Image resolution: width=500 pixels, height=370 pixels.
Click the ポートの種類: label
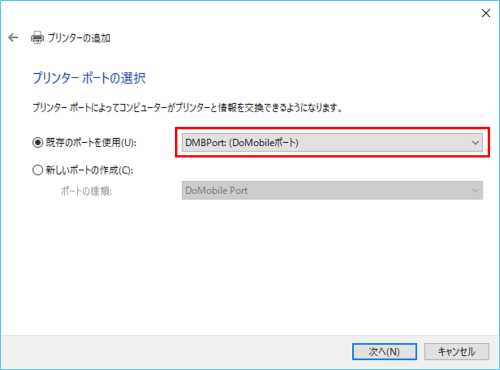pos(86,191)
